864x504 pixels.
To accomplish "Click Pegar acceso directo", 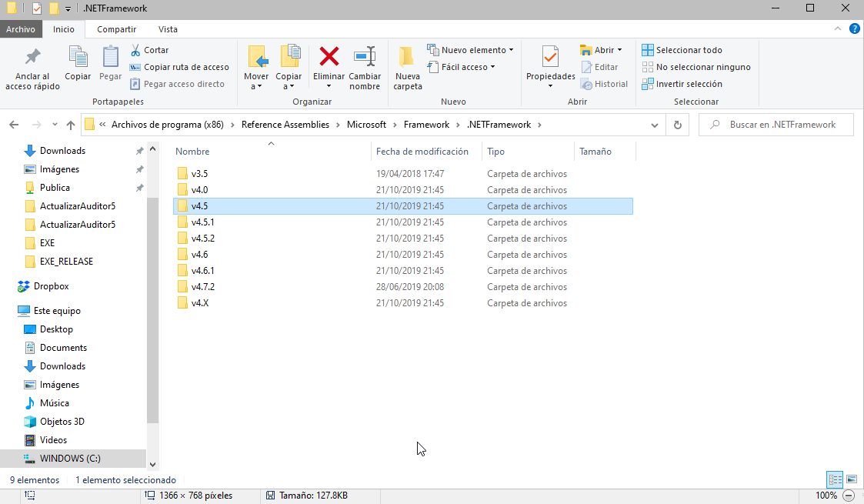I will coord(177,85).
